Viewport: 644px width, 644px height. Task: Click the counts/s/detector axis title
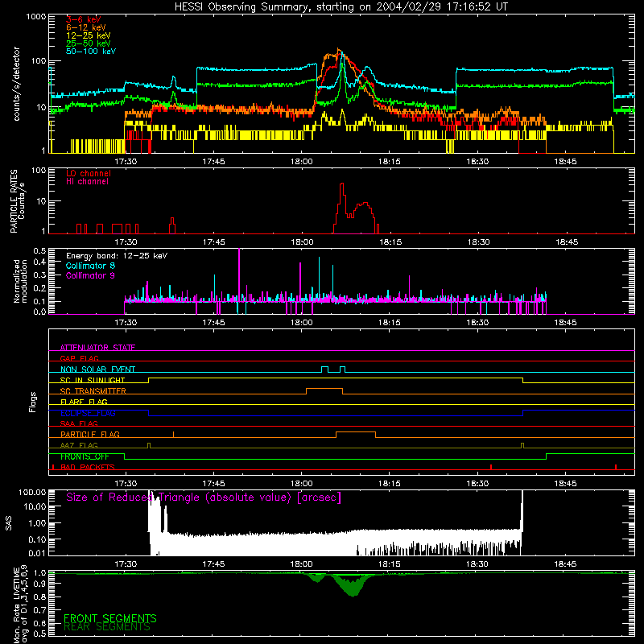(16, 84)
